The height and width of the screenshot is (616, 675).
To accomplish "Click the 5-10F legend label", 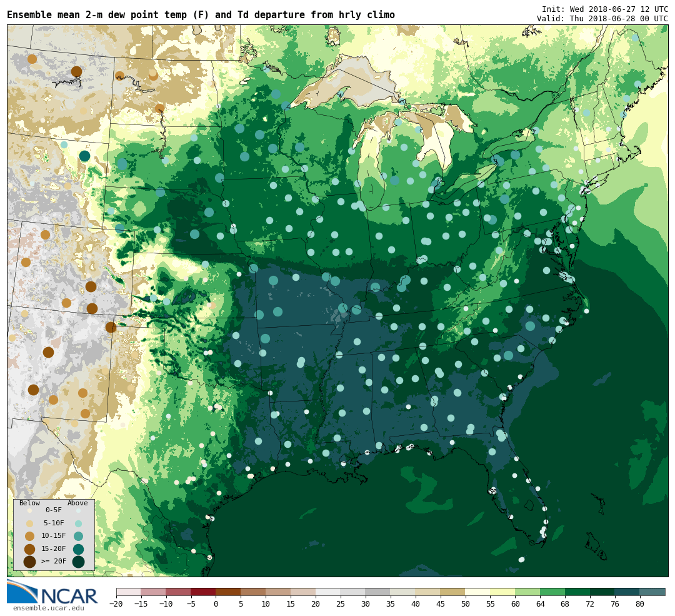I will coord(54,523).
